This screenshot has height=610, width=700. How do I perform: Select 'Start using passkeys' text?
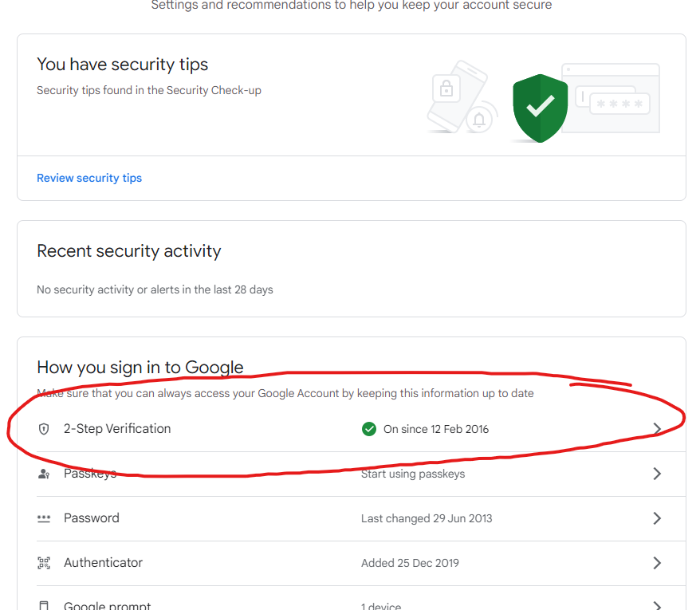pos(413,474)
